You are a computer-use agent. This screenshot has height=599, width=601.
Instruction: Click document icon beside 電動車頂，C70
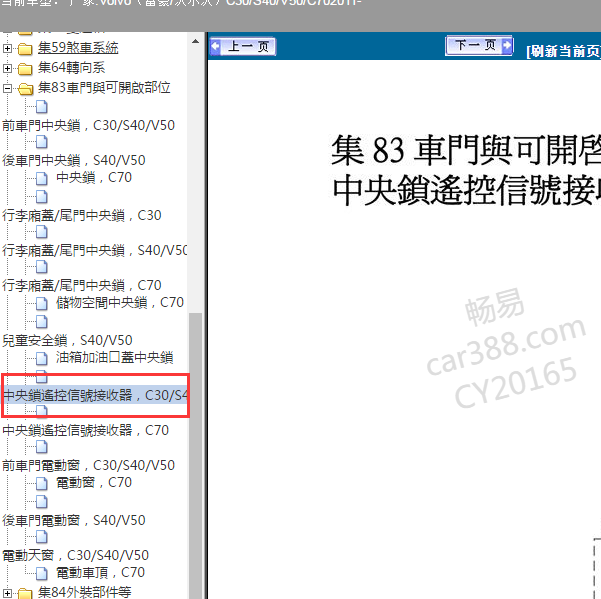(41, 573)
